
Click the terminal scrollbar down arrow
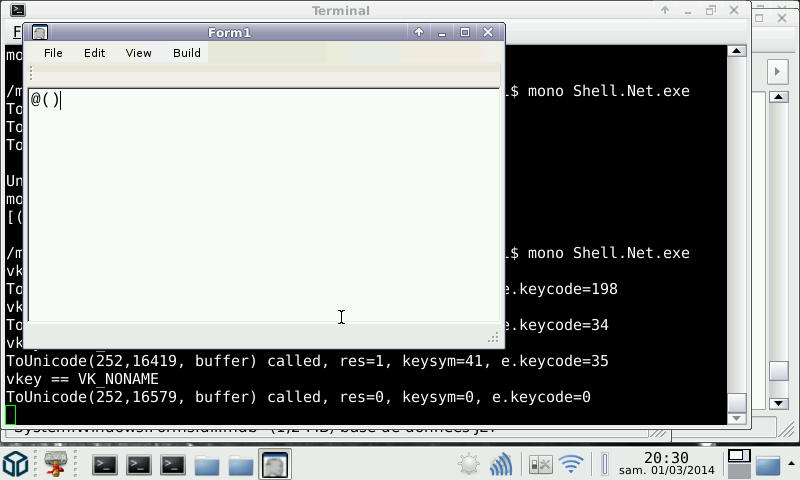pos(736,418)
